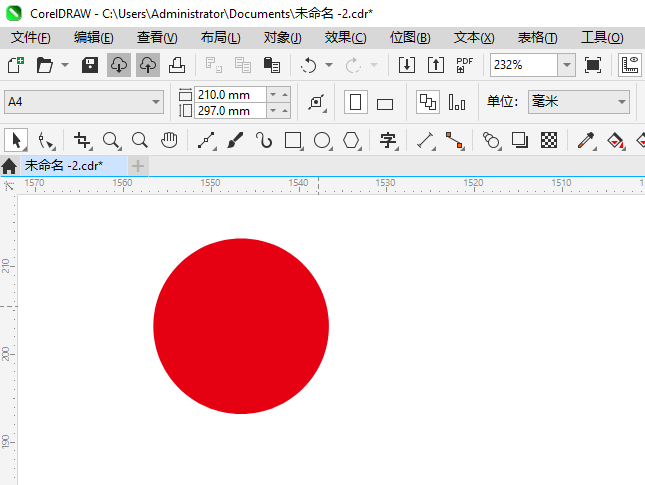Decrease page height with down arrow
Image resolution: width=645 pixels, height=485 pixels.
(x=273, y=111)
